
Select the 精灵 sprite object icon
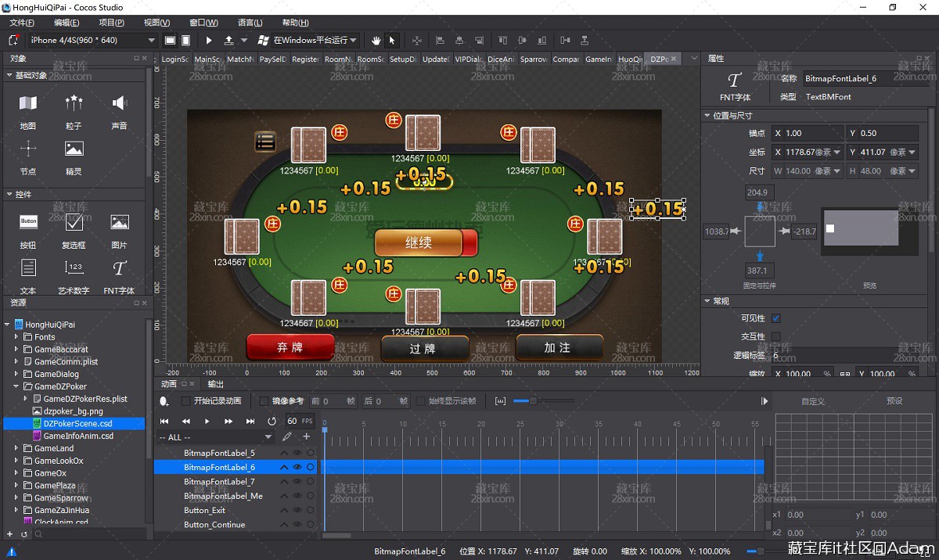coord(74,149)
